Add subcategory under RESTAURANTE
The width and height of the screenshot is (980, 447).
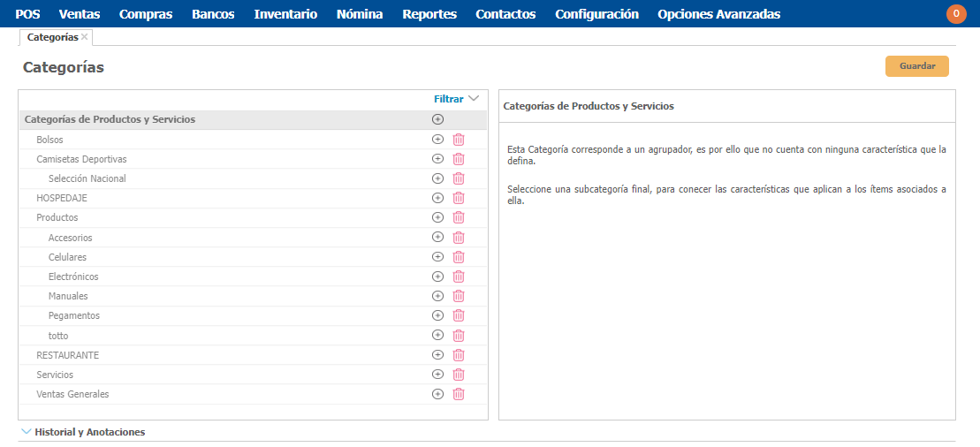click(437, 355)
